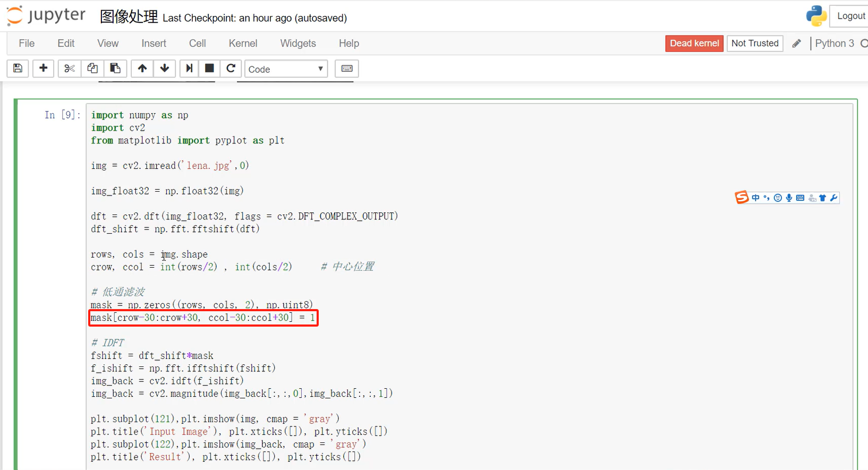Image resolution: width=868 pixels, height=470 pixels.
Task: Click the 'from matplotlib import pyplot' line
Action: click(188, 141)
